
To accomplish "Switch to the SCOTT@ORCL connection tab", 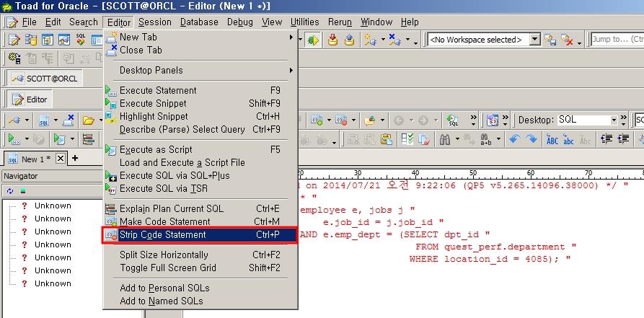I will (x=45, y=78).
